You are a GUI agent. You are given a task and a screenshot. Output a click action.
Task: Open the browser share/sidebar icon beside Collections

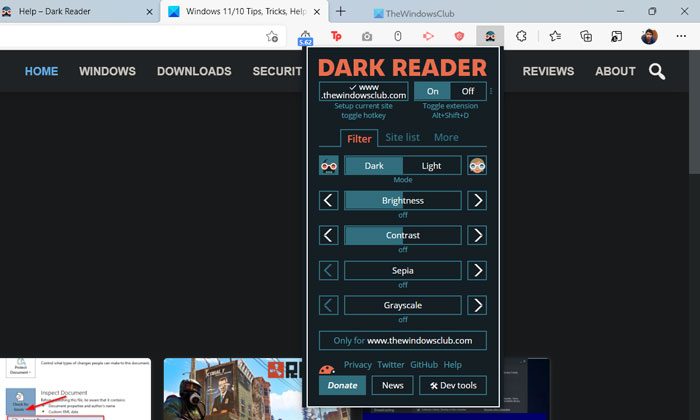pos(617,36)
